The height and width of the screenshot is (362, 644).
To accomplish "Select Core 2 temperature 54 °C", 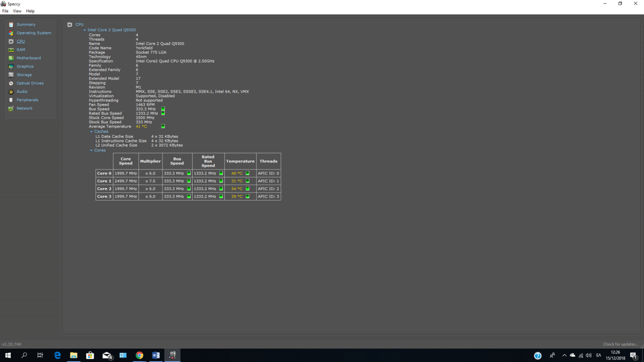I will tap(237, 189).
